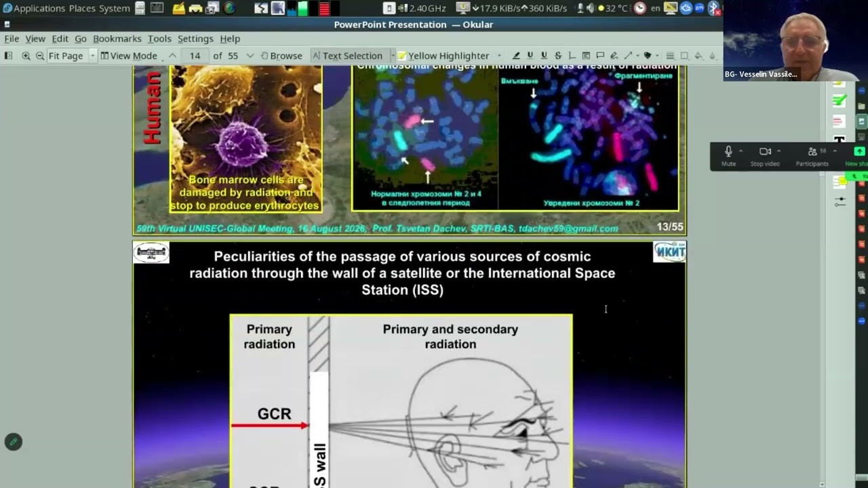868x488 pixels.
Task: Click the slider settings icon in side panel
Action: tap(840, 201)
